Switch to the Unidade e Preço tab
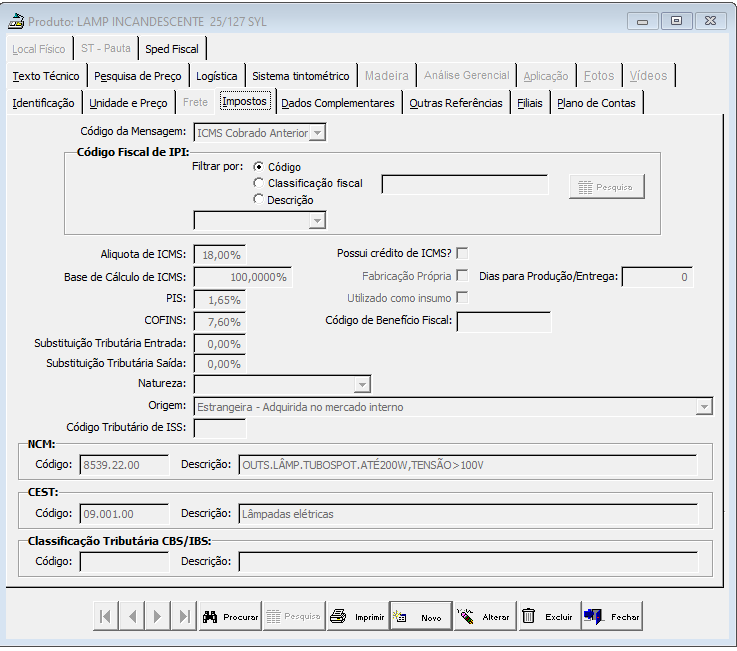The width and height of the screenshot is (737, 651). click(x=128, y=103)
